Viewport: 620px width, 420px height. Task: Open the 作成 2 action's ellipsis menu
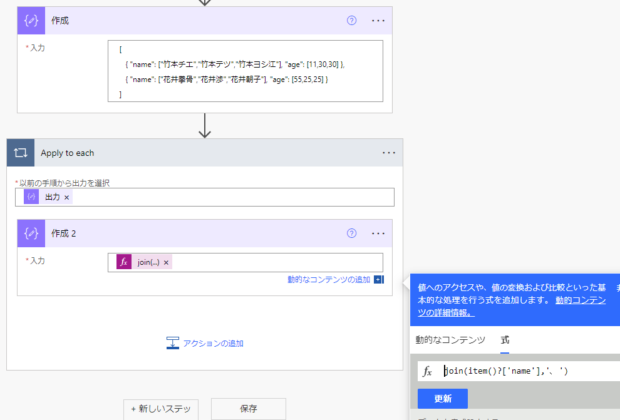tap(378, 233)
